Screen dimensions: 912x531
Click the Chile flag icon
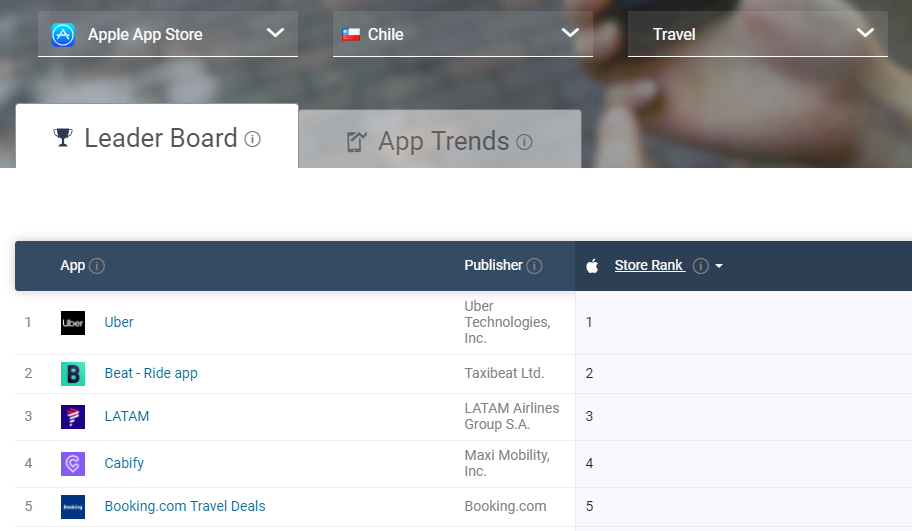(x=351, y=34)
